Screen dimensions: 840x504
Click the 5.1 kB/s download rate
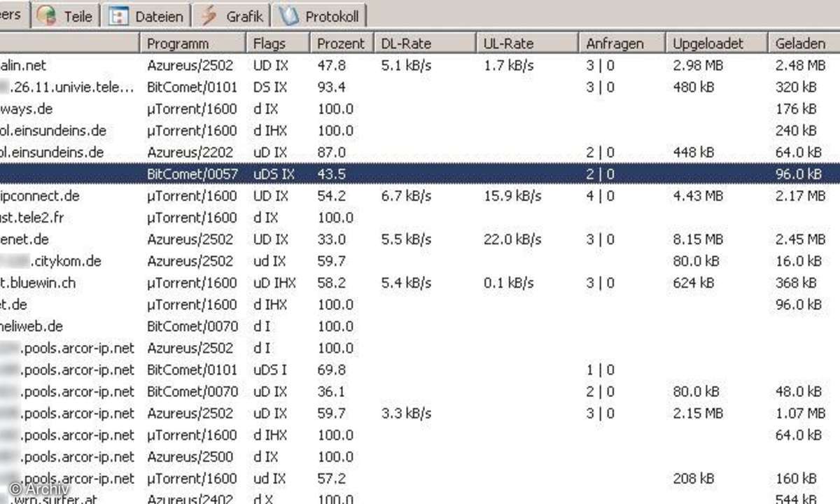click(406, 65)
